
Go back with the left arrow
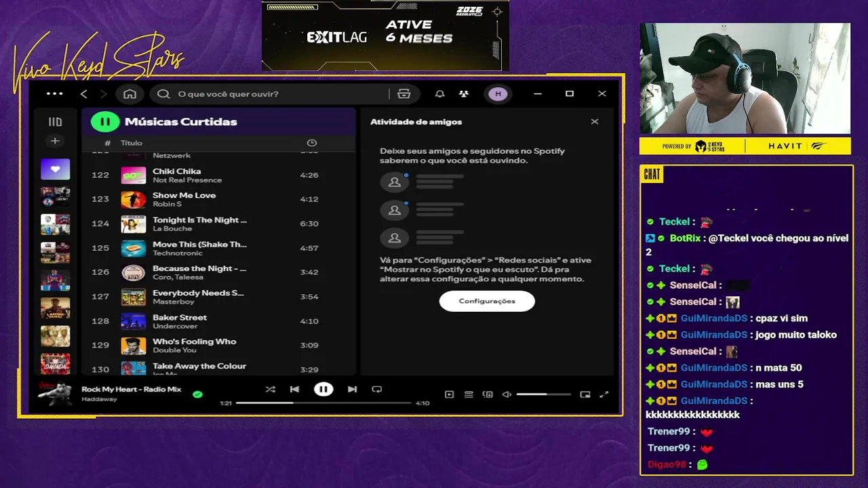click(x=84, y=94)
